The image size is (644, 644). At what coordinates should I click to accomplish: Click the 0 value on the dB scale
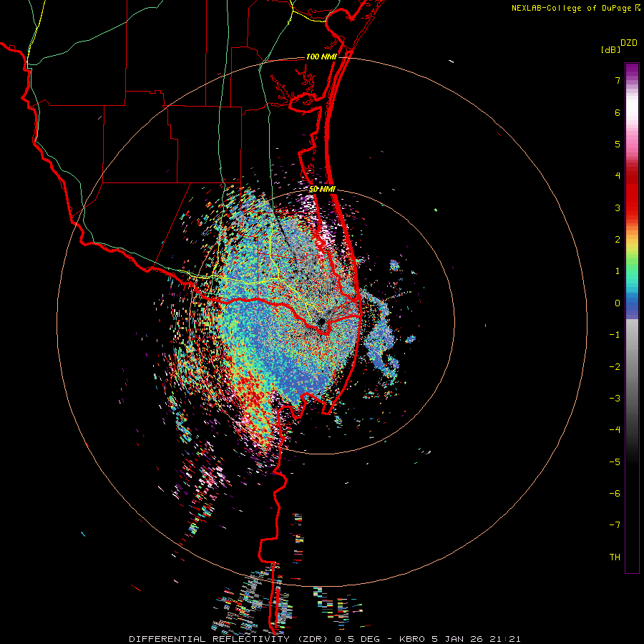point(618,303)
